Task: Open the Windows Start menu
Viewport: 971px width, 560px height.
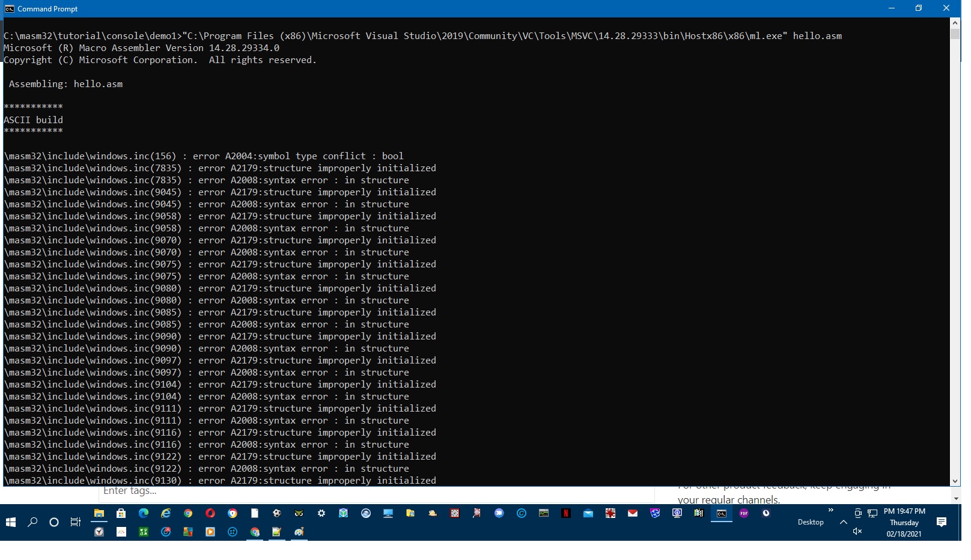Action: [x=10, y=522]
